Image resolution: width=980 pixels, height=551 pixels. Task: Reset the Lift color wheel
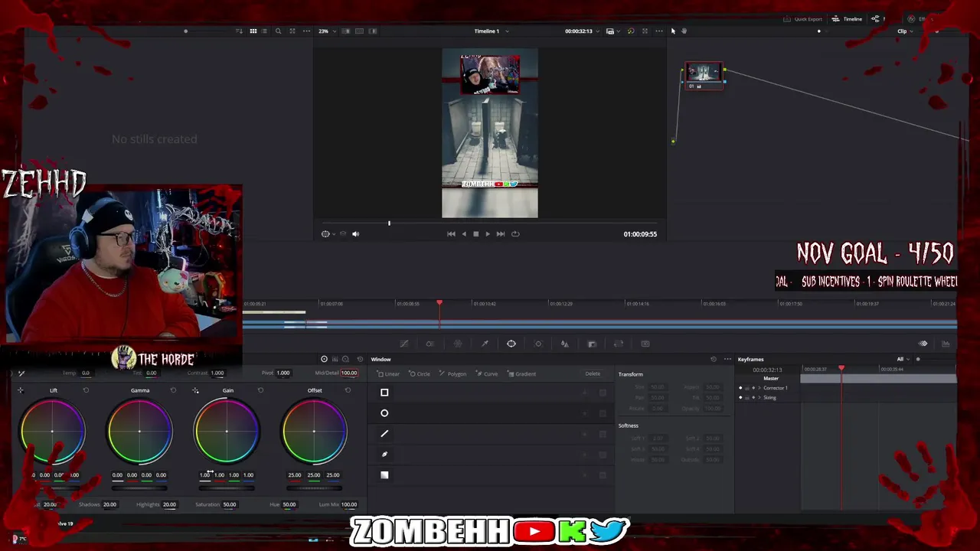click(86, 390)
